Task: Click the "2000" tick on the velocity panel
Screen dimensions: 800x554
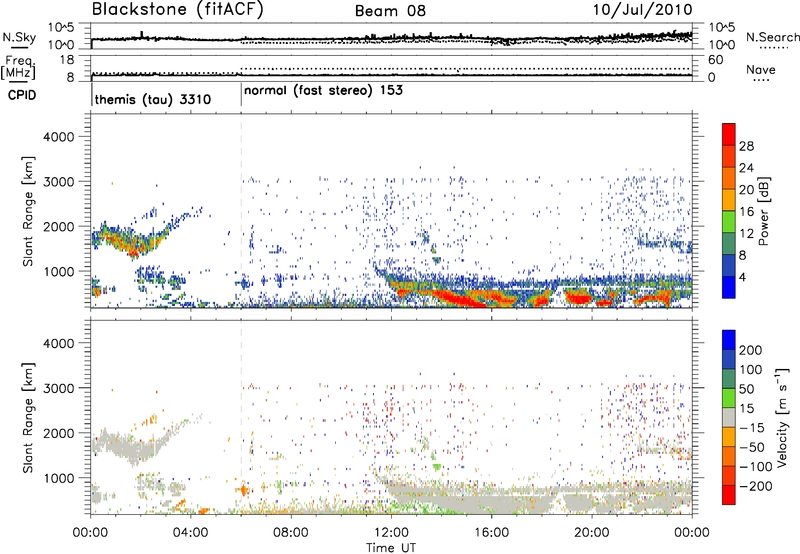Action: (x=58, y=433)
